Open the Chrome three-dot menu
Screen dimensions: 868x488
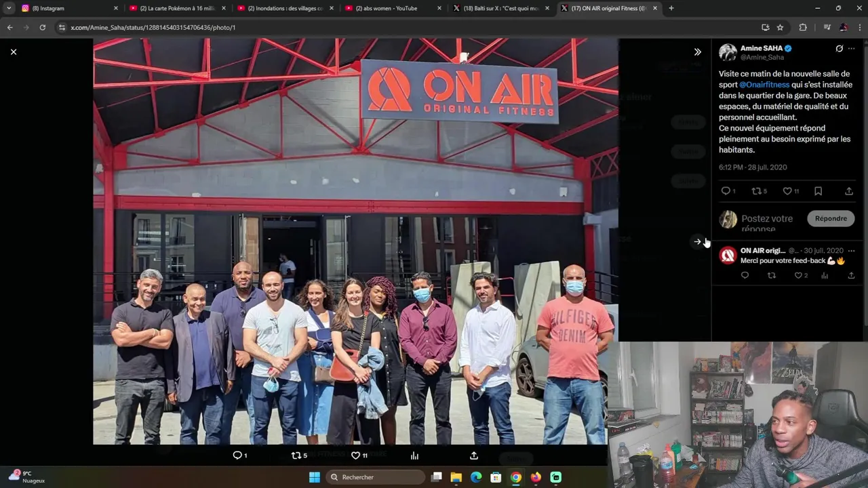[x=860, y=27]
